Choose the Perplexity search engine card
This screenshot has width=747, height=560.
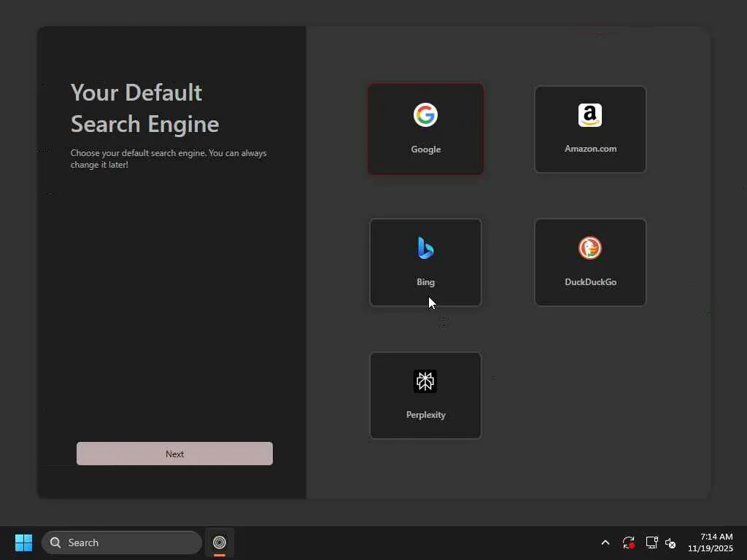(x=425, y=395)
